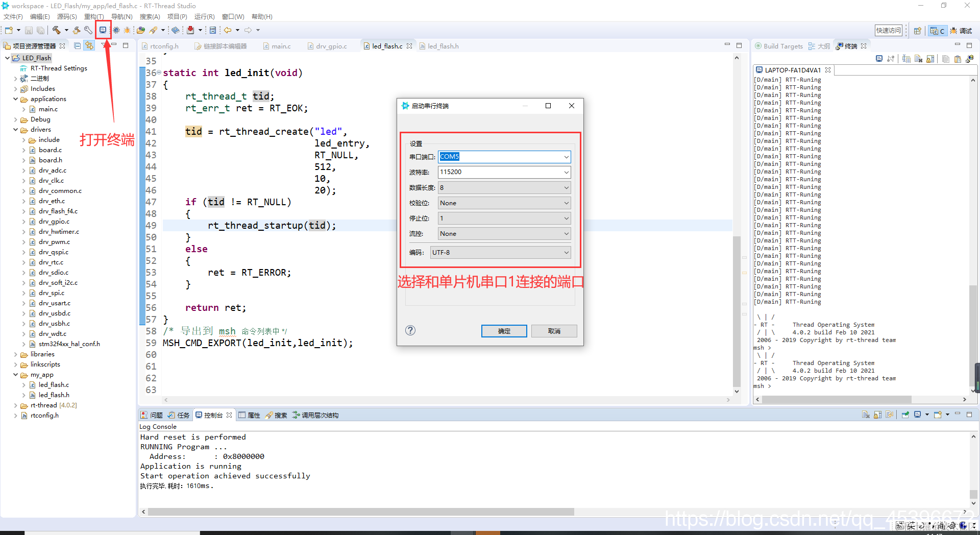This screenshot has width=980, height=535.
Task: Select RT-Thread Settings in project tree
Action: (59, 68)
